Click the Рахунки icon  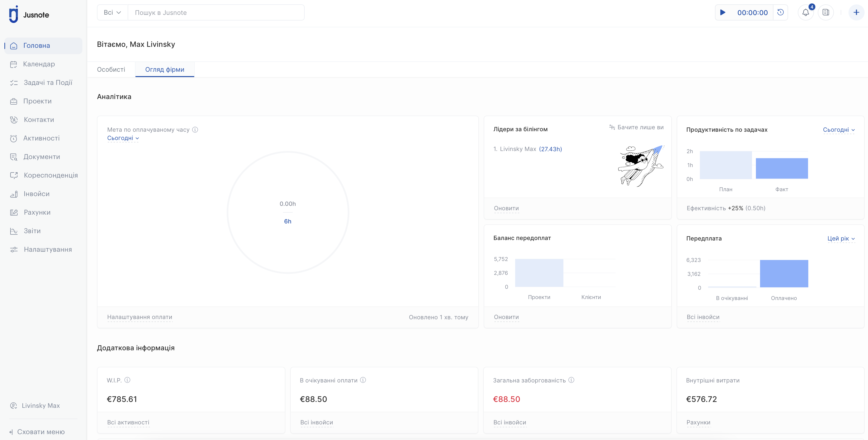tap(14, 212)
